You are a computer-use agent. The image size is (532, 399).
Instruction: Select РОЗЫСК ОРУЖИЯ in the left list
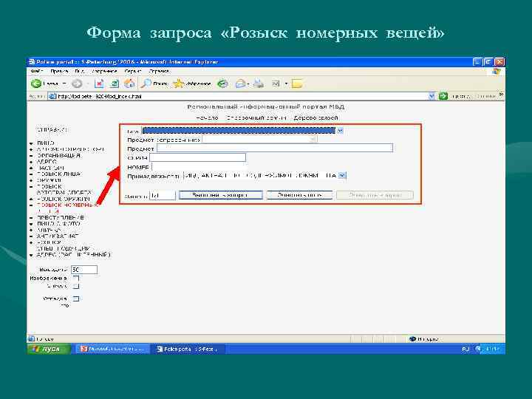point(63,199)
